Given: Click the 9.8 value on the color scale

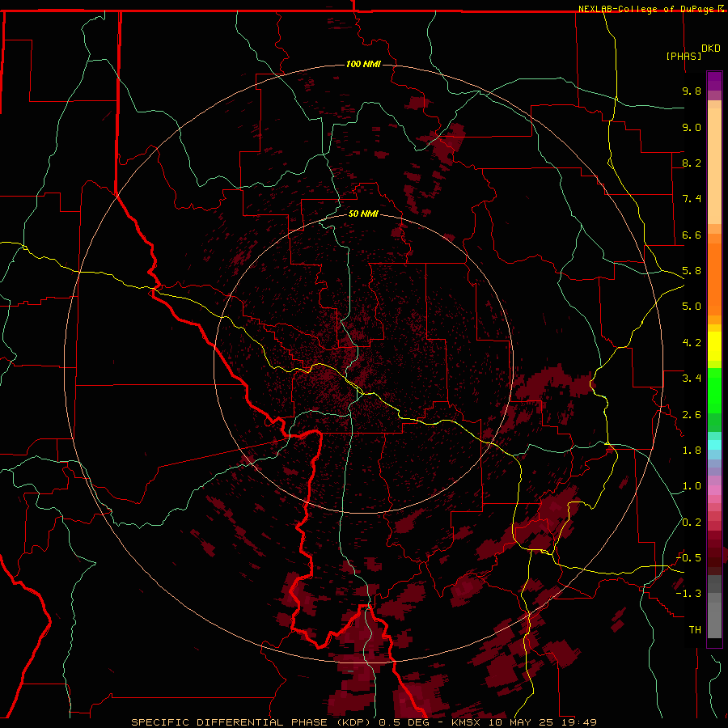Looking at the screenshot, I should click(x=692, y=91).
